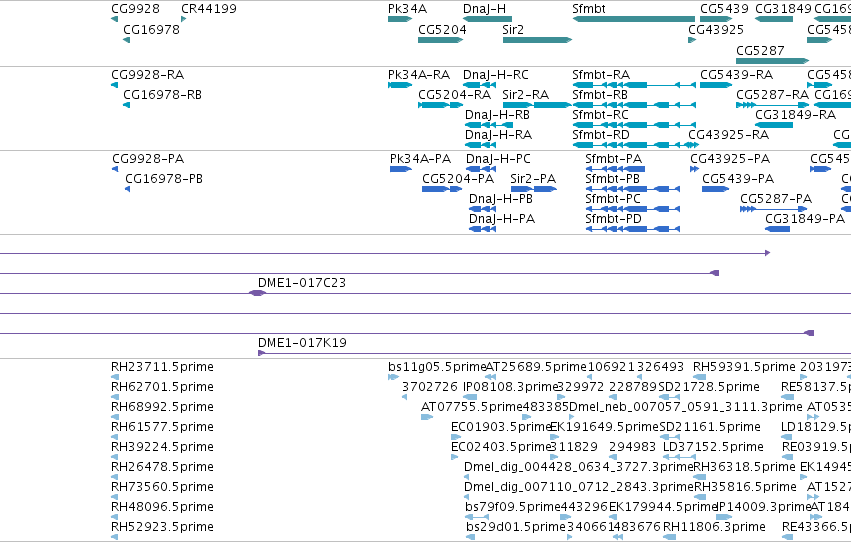Click the CG43925-PA protein label

pyautogui.click(x=730, y=159)
